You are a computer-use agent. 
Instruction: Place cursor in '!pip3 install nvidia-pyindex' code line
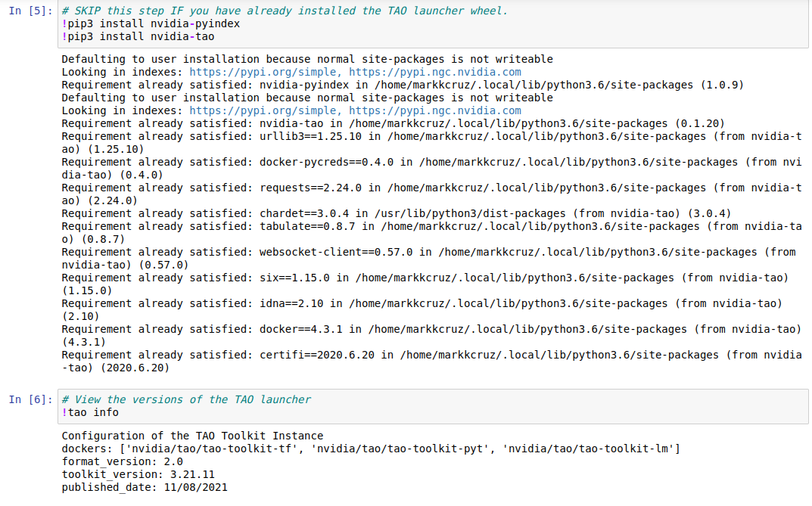[151, 23]
